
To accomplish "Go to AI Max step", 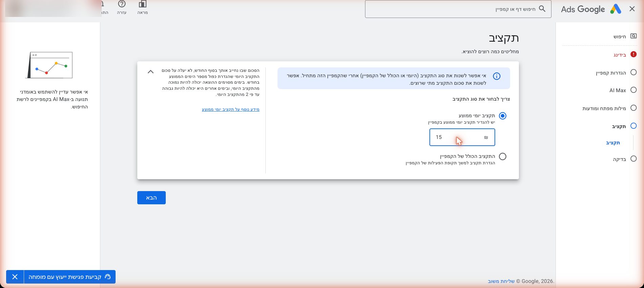I will tap(618, 90).
